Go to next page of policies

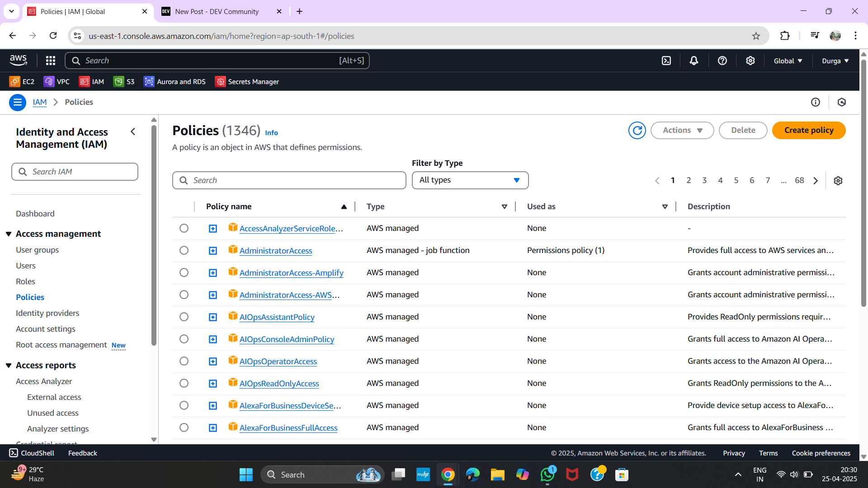816,181
